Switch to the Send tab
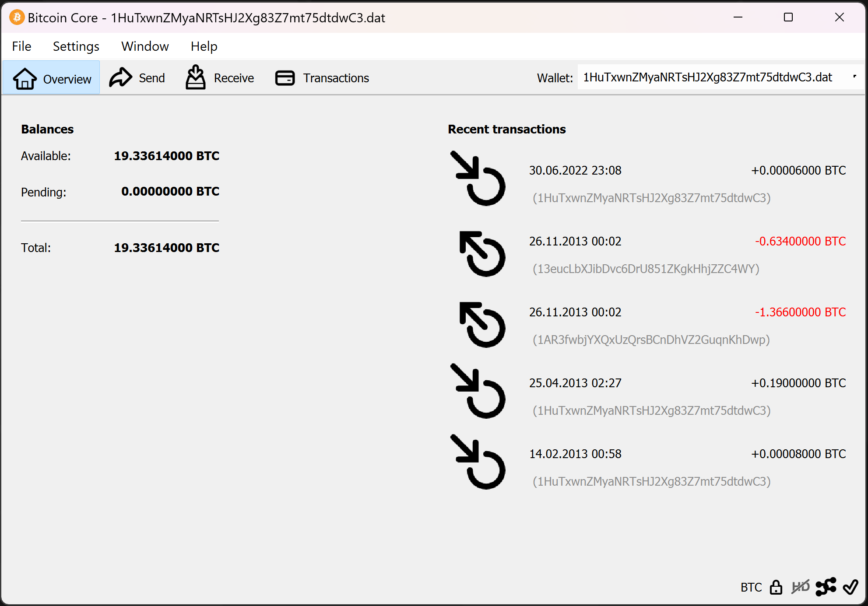Image resolution: width=868 pixels, height=606 pixels. (137, 78)
